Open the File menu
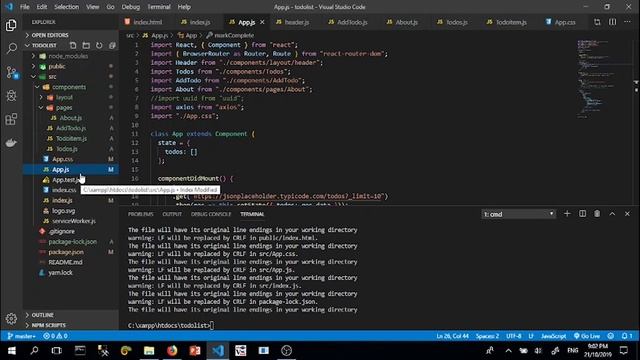 click(x=25, y=7)
